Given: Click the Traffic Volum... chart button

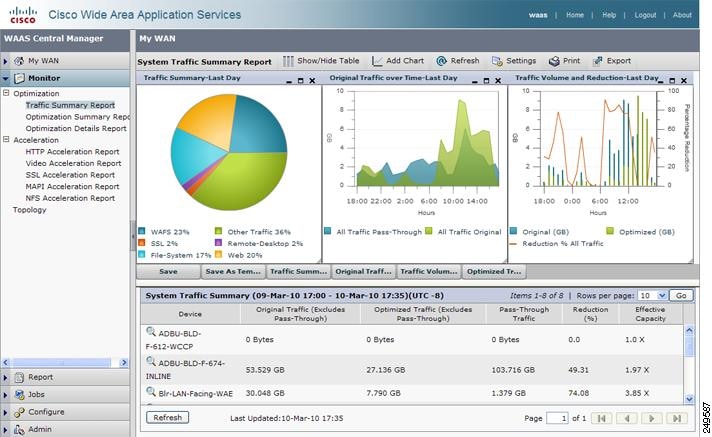Looking at the screenshot, I should (428, 272).
